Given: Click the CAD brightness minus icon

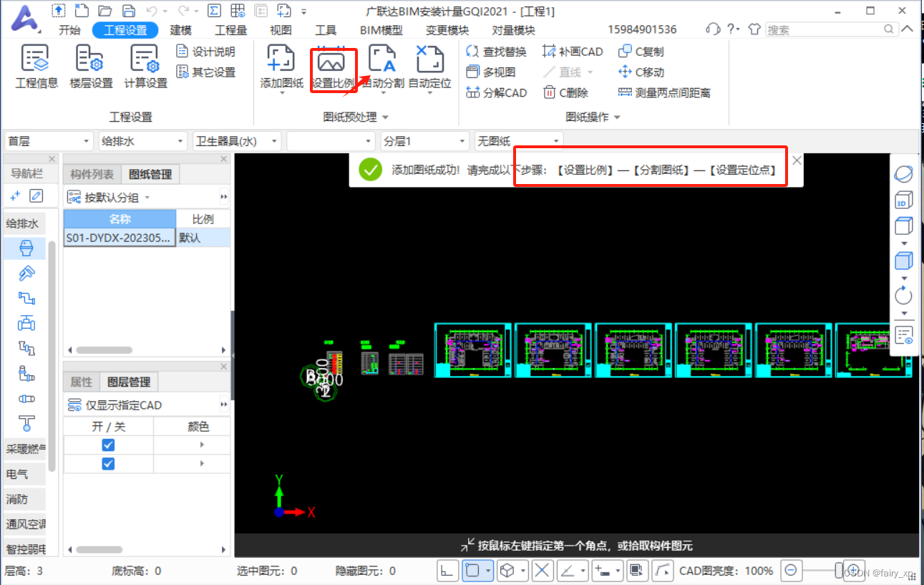Looking at the screenshot, I should 791,571.
